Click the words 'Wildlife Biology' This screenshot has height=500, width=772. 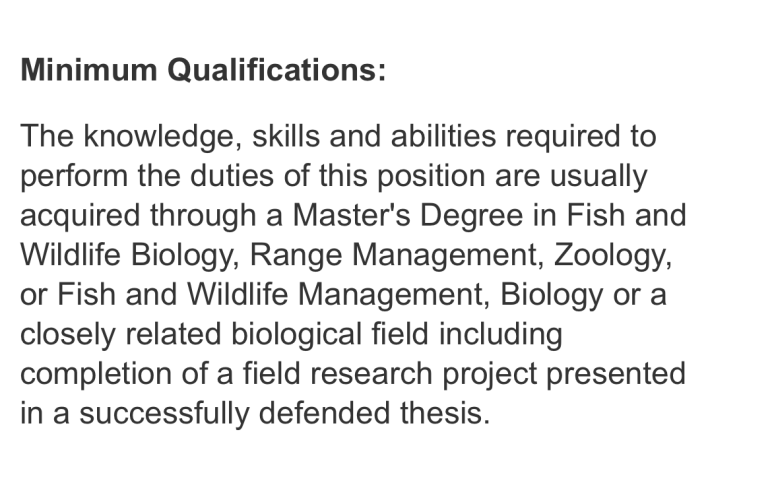130,255
